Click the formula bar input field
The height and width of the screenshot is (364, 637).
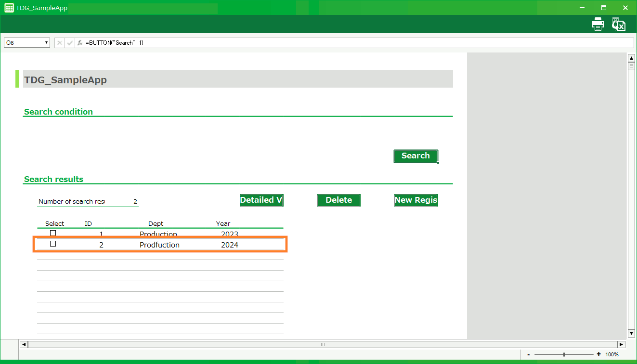point(356,43)
